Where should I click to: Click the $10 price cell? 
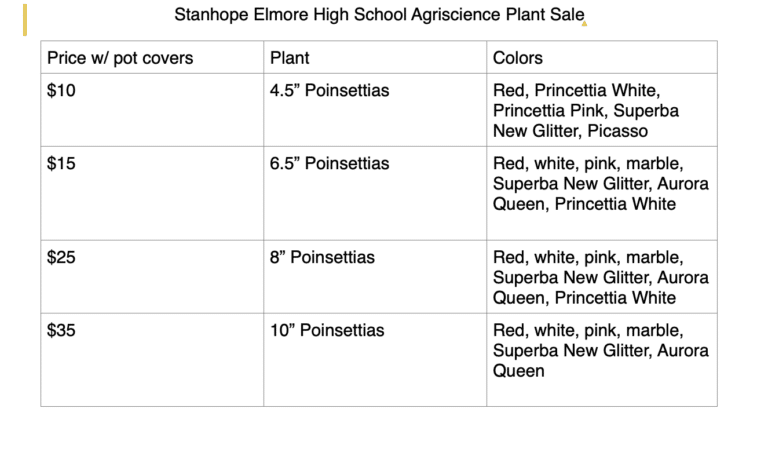coord(61,91)
